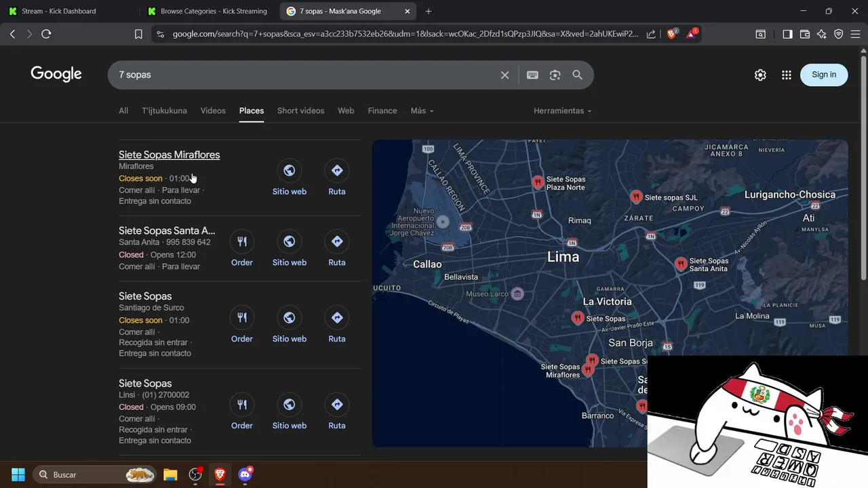Screen dimensions: 868x488
Task: Get Ruta for Santa Anita listing
Action: [x=337, y=249]
